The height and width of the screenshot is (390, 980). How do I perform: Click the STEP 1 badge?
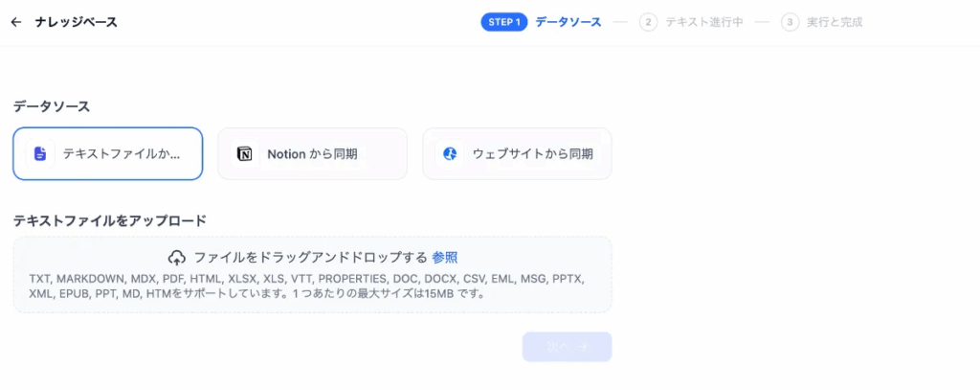point(504,22)
